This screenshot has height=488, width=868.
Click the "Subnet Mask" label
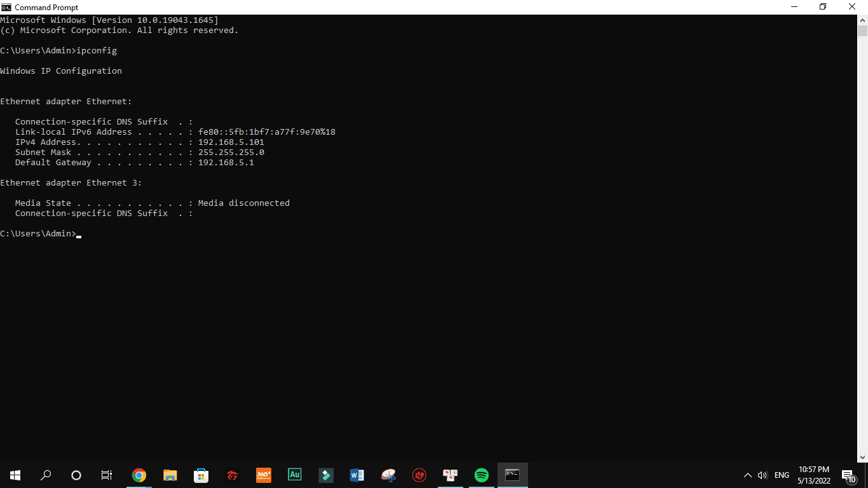coord(43,152)
